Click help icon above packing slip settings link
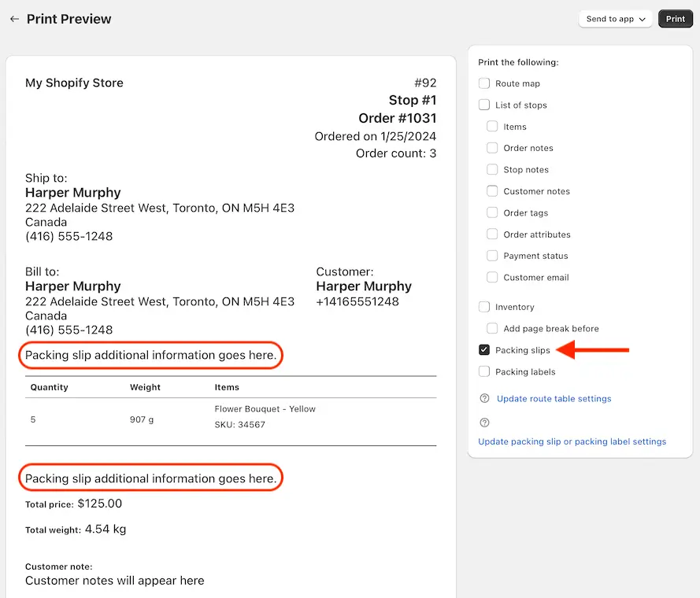This screenshot has height=598, width=700. coord(484,423)
